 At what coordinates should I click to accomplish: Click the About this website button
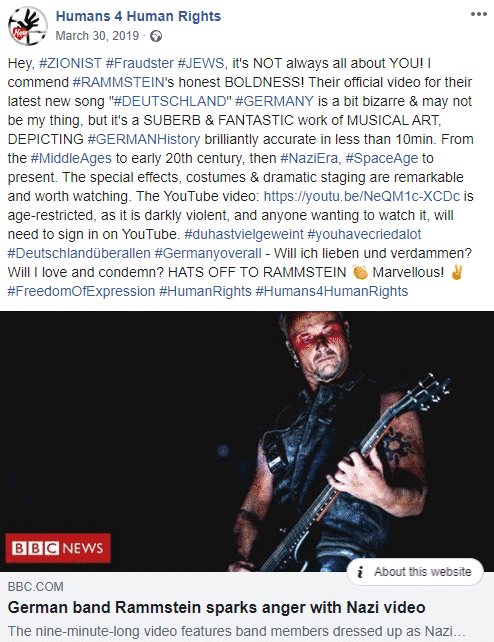[x=415, y=572]
